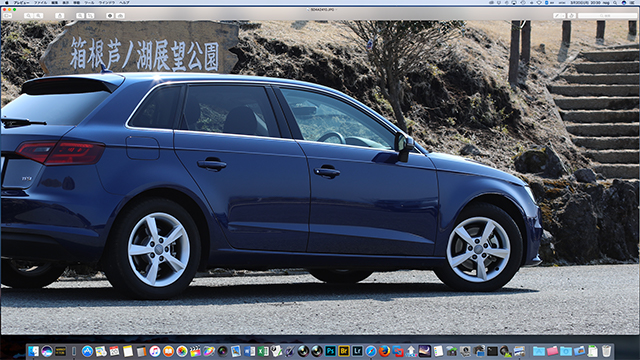Open the ウインドウ menu
This screenshot has width=640, height=360.
(107, 2)
